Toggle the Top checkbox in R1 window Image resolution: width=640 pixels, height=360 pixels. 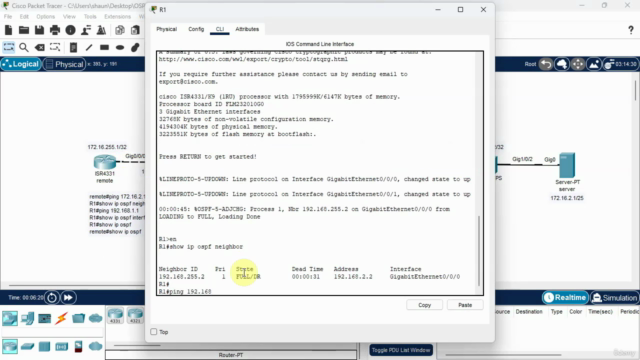(x=154, y=332)
